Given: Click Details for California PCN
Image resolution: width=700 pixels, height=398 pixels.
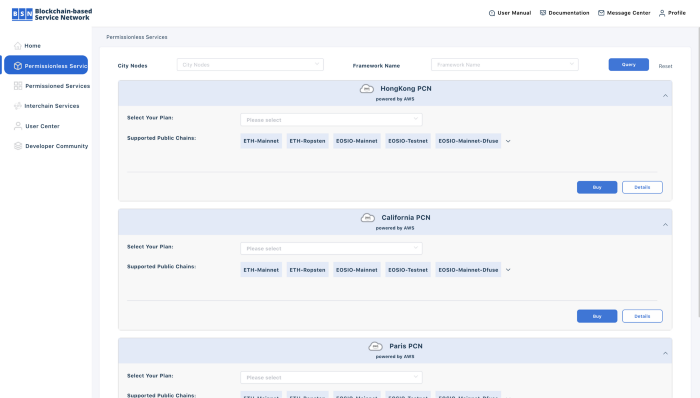Looking at the screenshot, I should point(642,316).
